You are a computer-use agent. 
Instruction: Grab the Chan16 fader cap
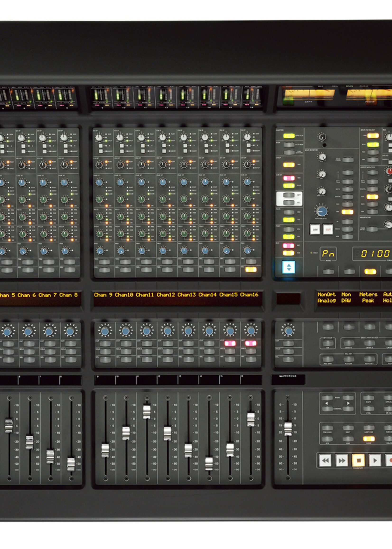251,420
